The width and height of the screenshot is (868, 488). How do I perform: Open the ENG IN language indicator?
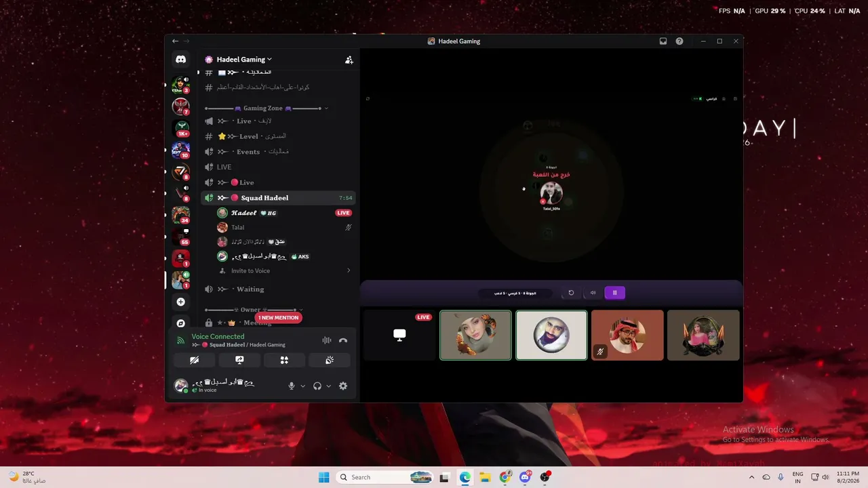(797, 477)
